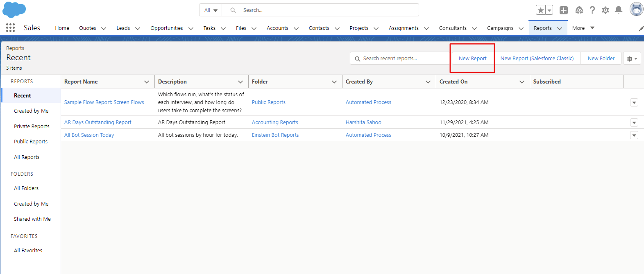Open Automated Process link in Sample Flow row
644x274 pixels.
[x=368, y=102]
